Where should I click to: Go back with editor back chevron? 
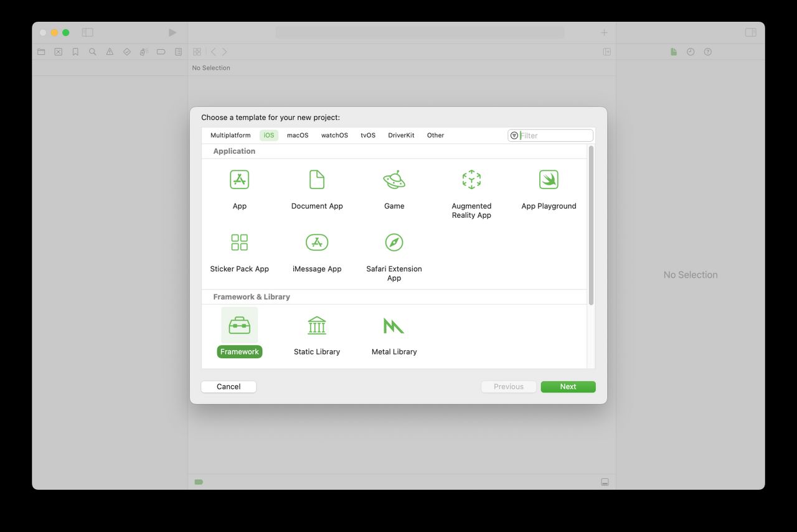[213, 52]
